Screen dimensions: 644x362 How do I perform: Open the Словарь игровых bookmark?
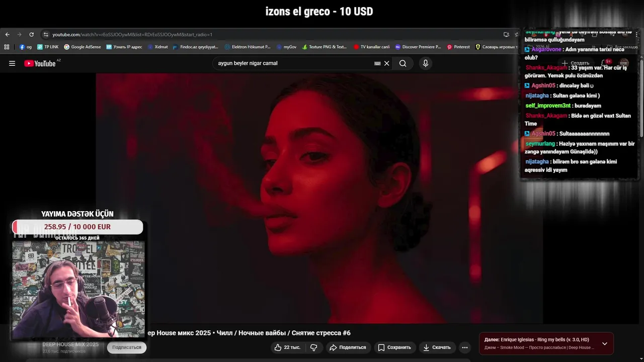(x=497, y=47)
